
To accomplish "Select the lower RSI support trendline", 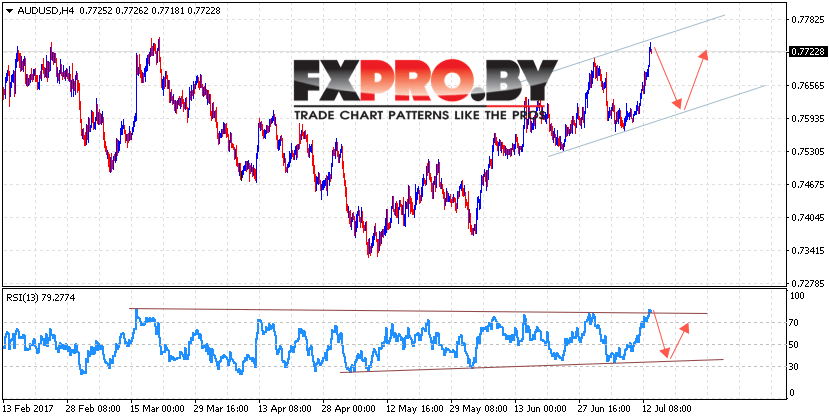I will 531,366.
